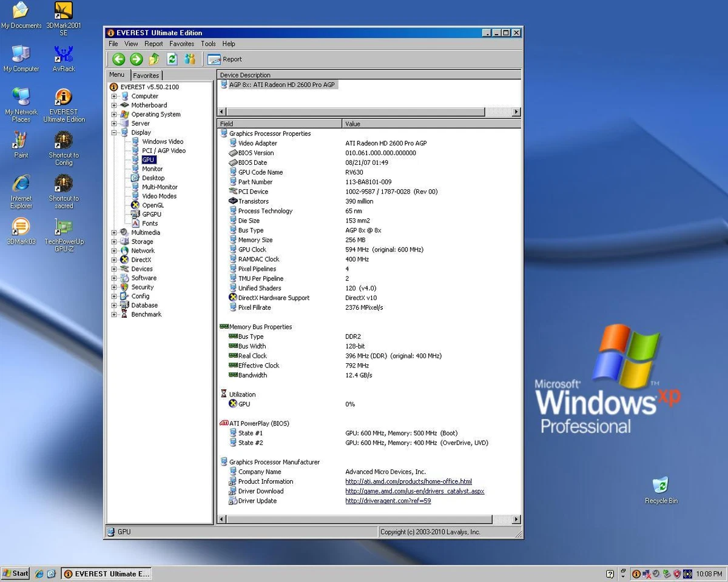Viewport: 728px width, 582px height.
Task: Launch Internet Explorer from the quick launch bar
Action: (x=40, y=574)
